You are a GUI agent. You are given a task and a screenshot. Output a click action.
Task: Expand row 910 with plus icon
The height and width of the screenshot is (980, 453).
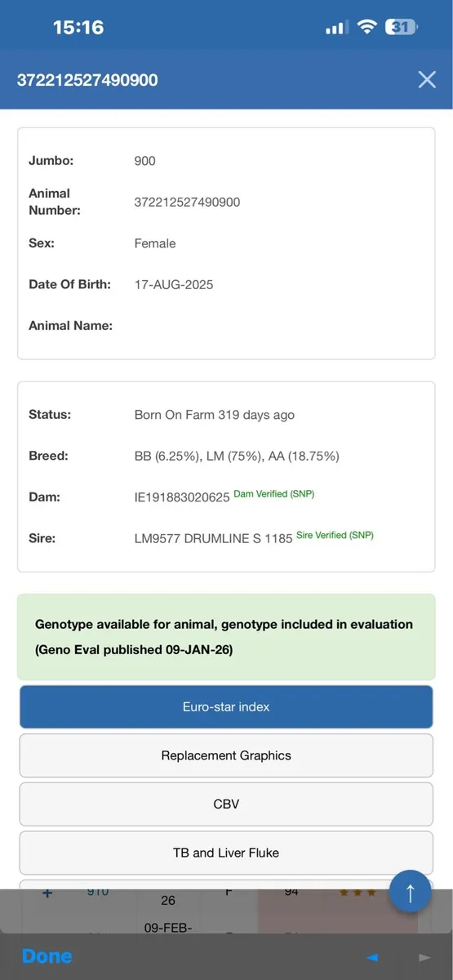[x=47, y=893]
